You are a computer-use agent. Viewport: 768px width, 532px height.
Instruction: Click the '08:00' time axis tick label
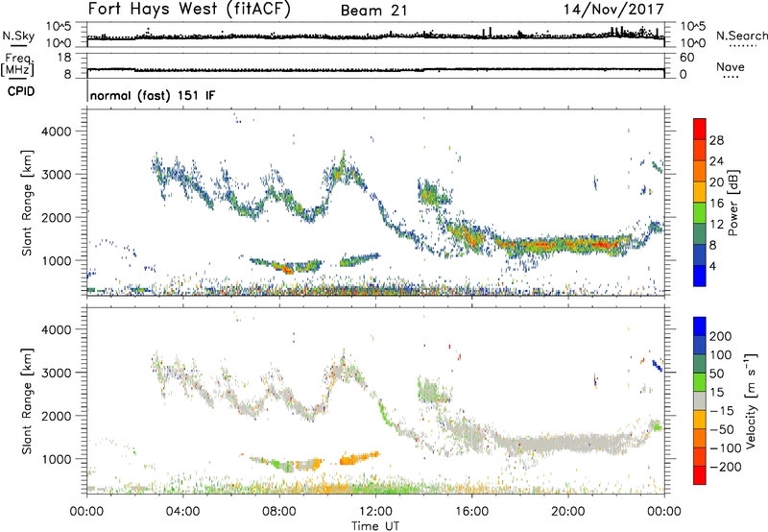pos(279,512)
